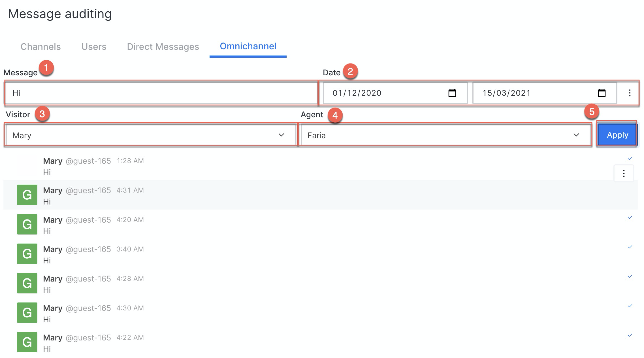Click the G avatar of the 3:40 AM message
Screen dimensions: 644x358
[x=27, y=254]
